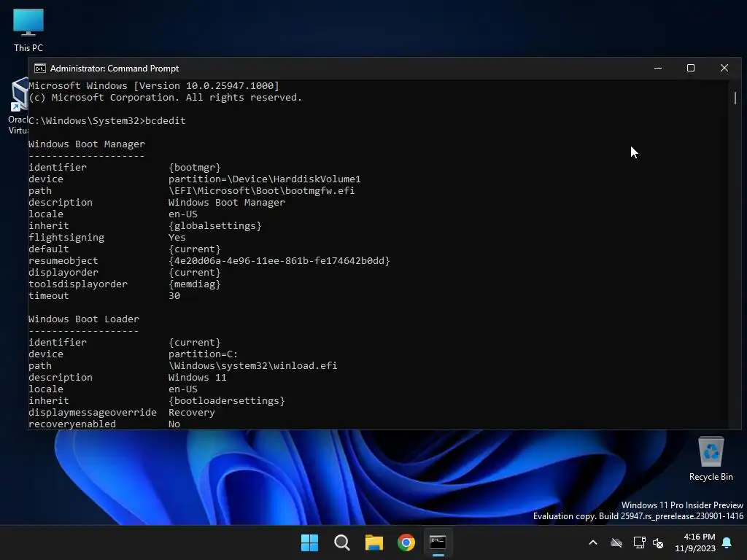Image resolution: width=747 pixels, height=560 pixels.
Task: Launch Google Chrome from taskbar
Action: coord(406,542)
